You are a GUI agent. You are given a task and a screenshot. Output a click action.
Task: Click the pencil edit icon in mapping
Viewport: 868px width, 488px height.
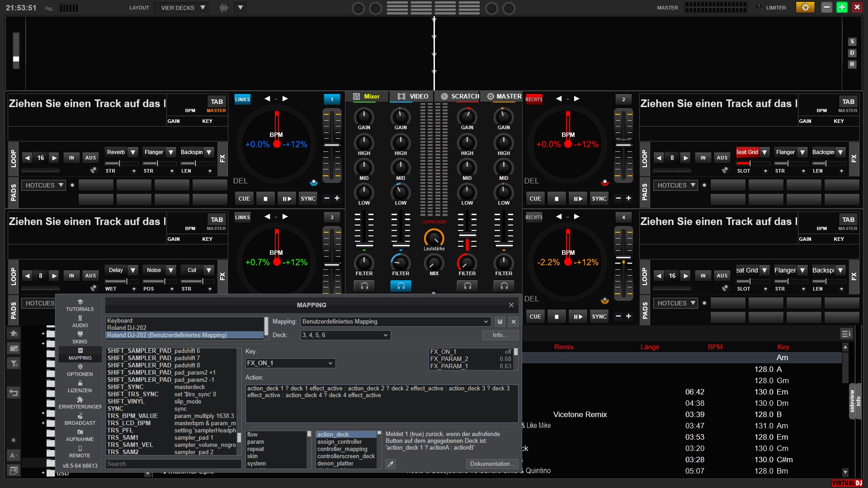coord(391,464)
